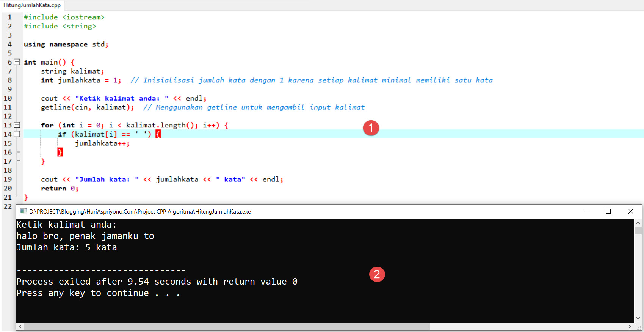Collapse the for loop fold on line 13
Screen dimensions: 644x332
tap(17, 125)
